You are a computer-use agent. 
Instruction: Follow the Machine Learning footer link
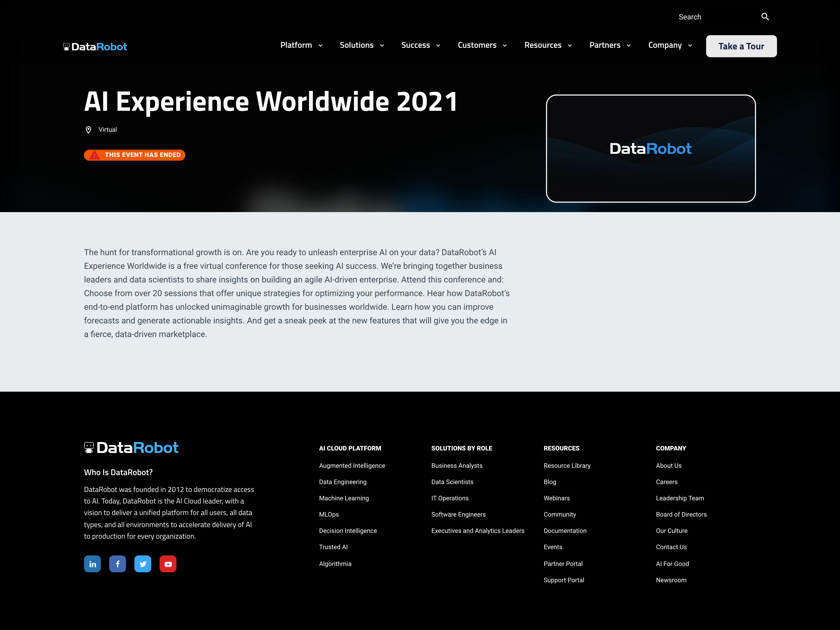point(344,498)
